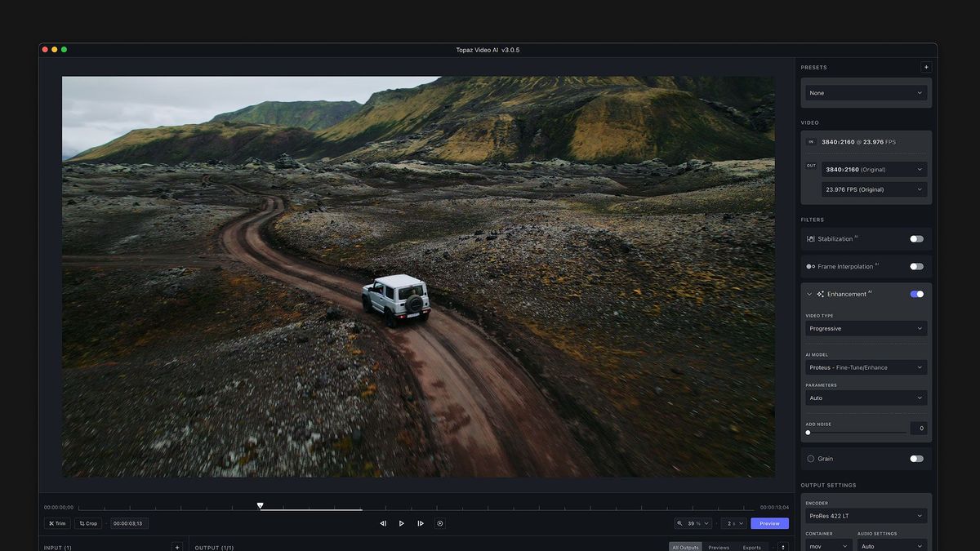Select the Trim tool

56,523
